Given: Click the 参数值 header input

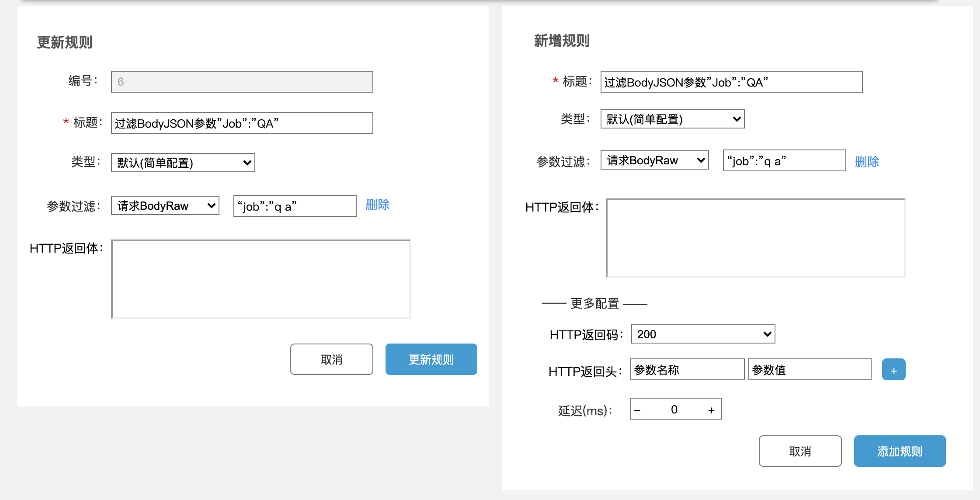Looking at the screenshot, I should tap(809, 370).
